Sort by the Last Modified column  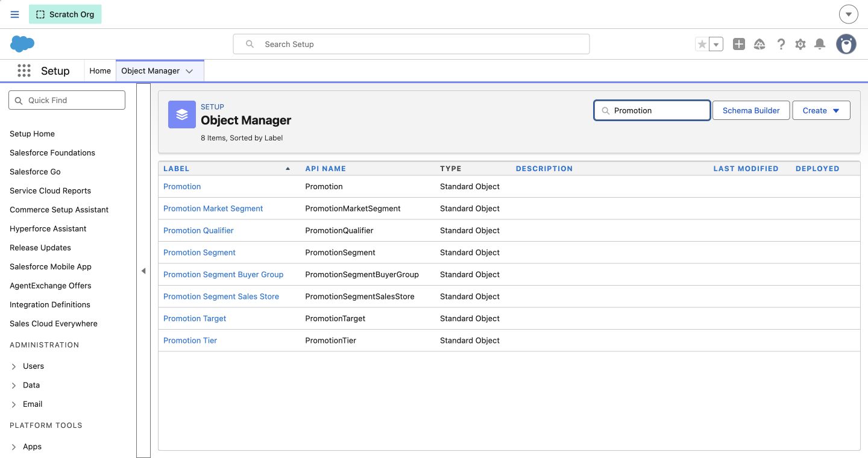coord(746,169)
